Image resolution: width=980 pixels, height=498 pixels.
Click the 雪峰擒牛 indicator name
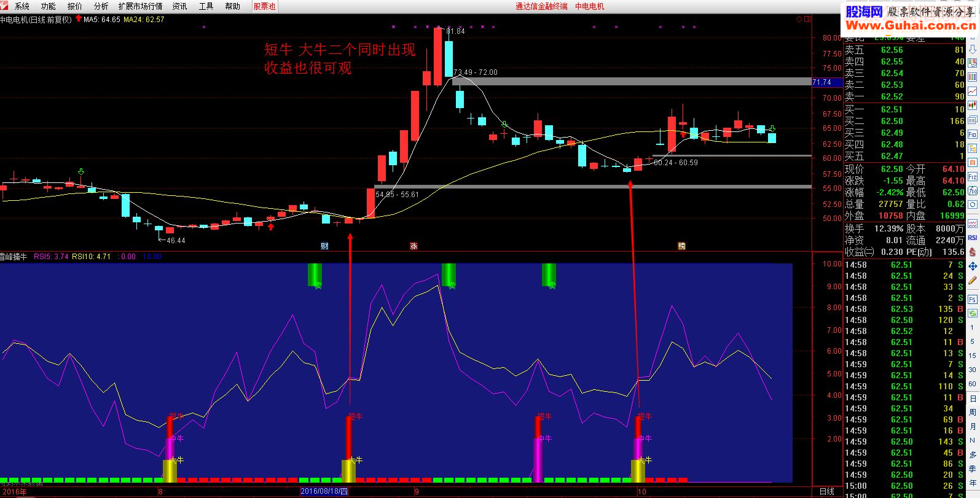(14, 257)
